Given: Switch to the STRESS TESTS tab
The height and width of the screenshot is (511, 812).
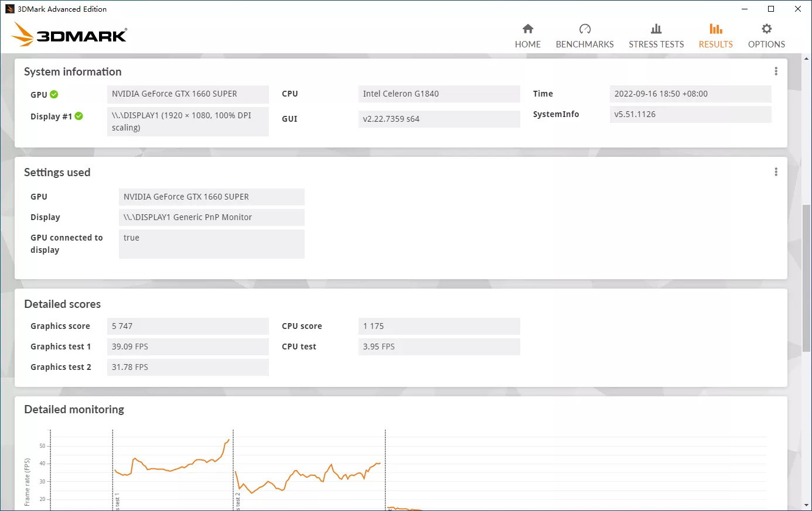Looking at the screenshot, I should 656,44.
